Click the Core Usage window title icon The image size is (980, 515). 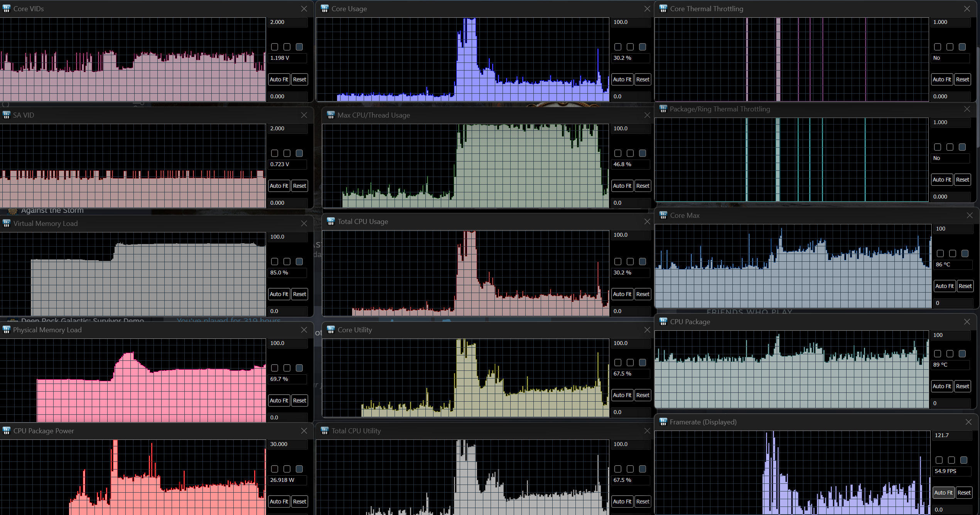325,8
